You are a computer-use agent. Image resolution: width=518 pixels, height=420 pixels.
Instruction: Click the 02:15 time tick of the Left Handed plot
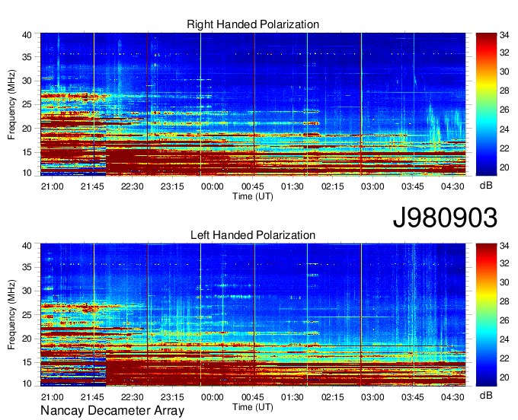(x=333, y=397)
